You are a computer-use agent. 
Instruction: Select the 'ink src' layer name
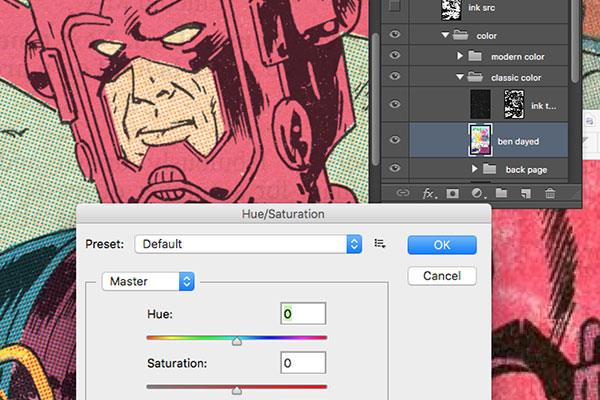[481, 8]
